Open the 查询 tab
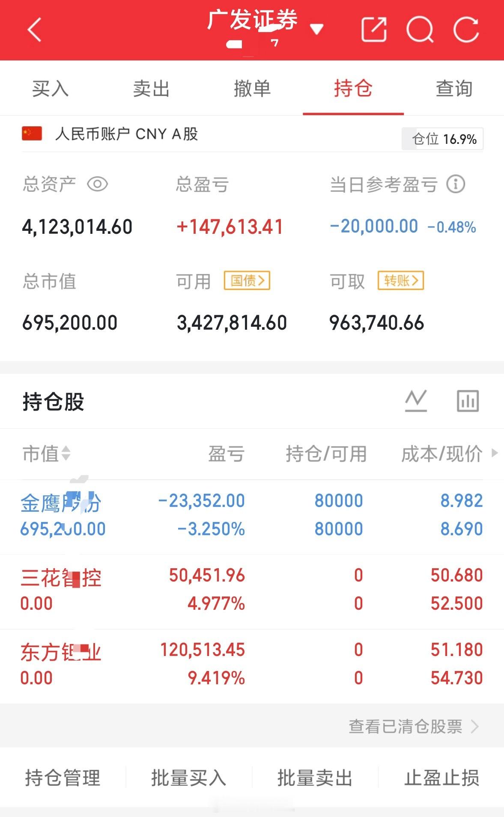This screenshot has width=504, height=817. (x=454, y=89)
